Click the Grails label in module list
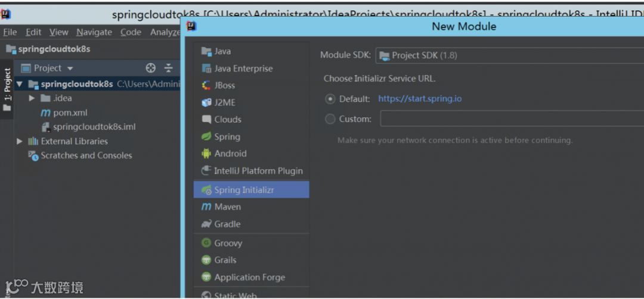 click(225, 260)
